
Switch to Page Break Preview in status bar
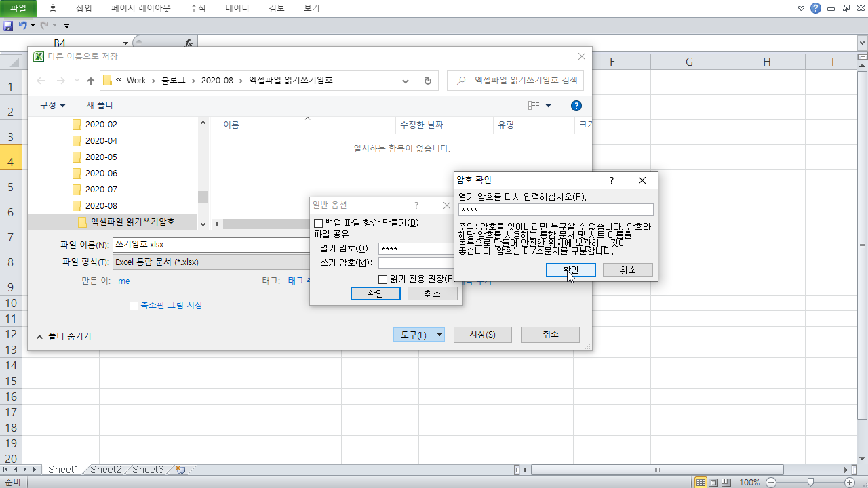726,483
